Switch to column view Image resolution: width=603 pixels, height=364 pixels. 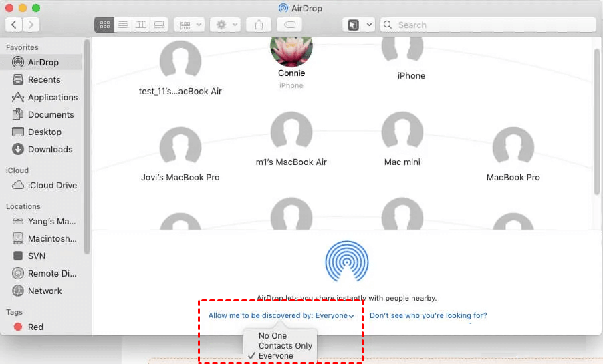pos(141,25)
